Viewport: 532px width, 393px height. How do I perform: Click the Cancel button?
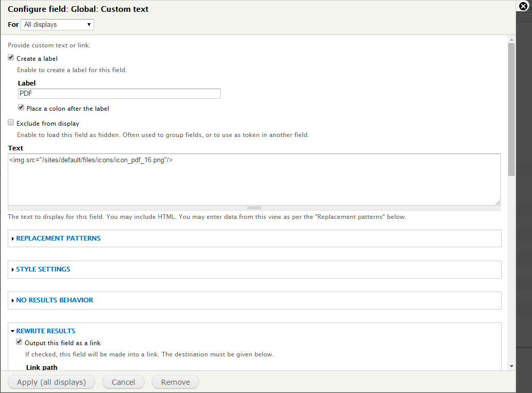coord(123,382)
